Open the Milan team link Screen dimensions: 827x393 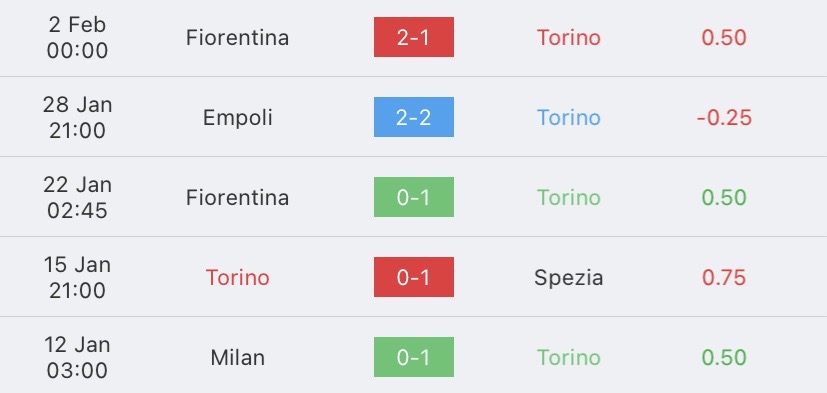pyautogui.click(x=237, y=358)
